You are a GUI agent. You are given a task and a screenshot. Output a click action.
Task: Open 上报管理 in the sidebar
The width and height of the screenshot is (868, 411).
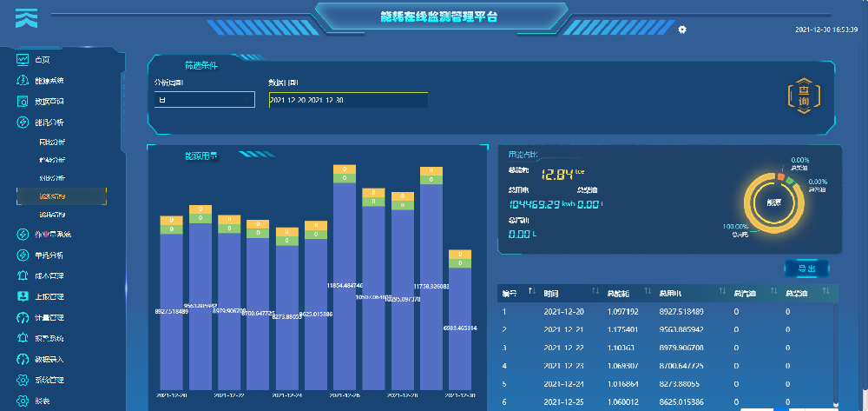[x=49, y=297]
